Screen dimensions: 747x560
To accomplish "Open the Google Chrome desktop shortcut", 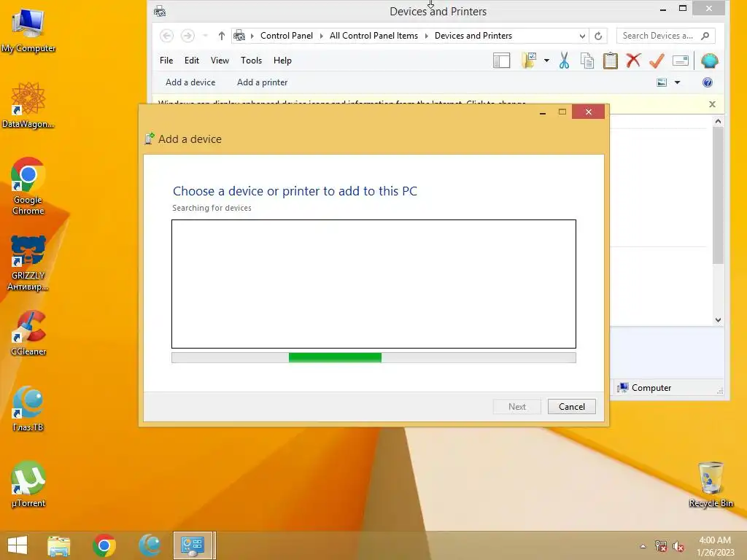I will (x=28, y=186).
